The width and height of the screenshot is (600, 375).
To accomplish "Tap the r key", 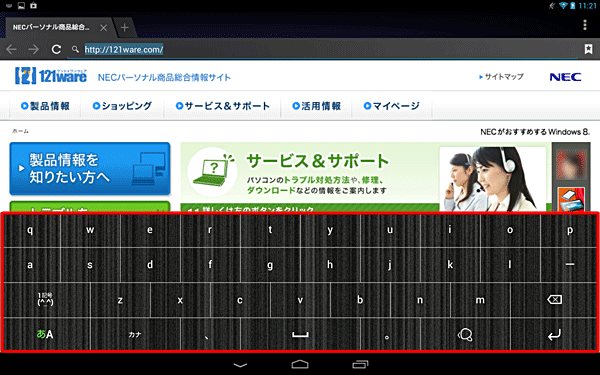I will [210, 230].
